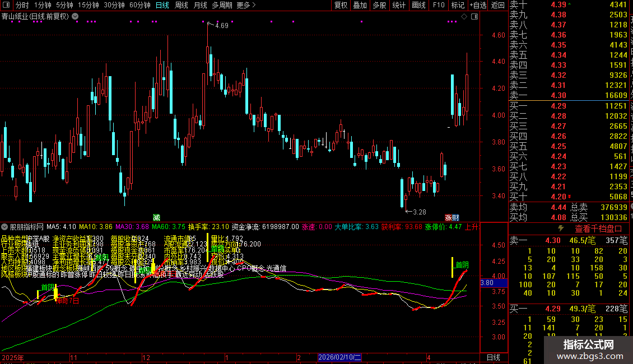
Task: Switch to 月线 monthly chart
Action: coord(200,5)
